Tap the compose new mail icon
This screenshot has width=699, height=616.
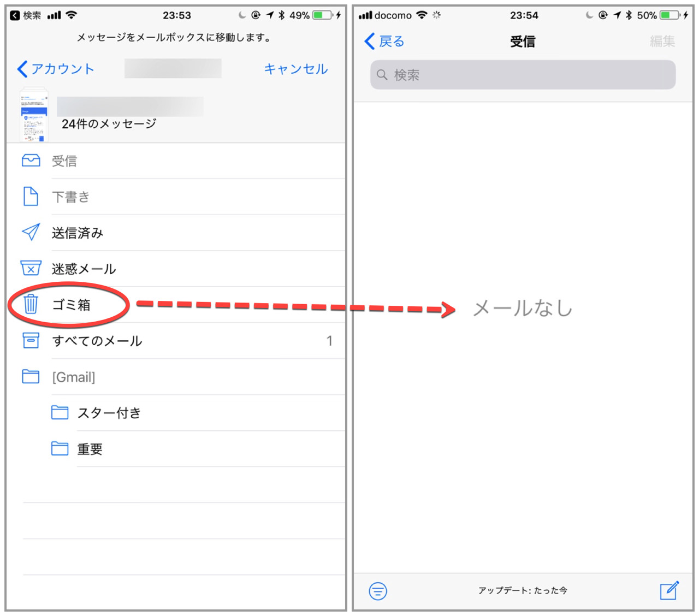click(x=670, y=590)
